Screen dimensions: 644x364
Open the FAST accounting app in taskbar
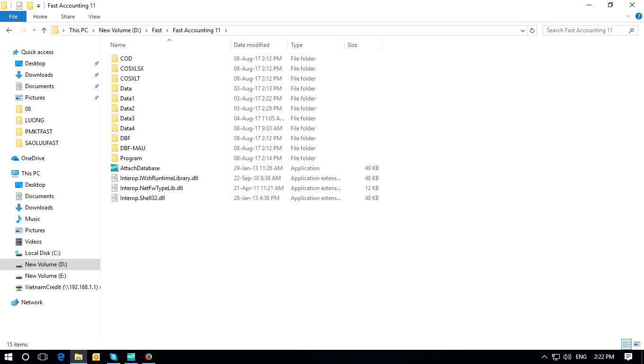(x=131, y=357)
